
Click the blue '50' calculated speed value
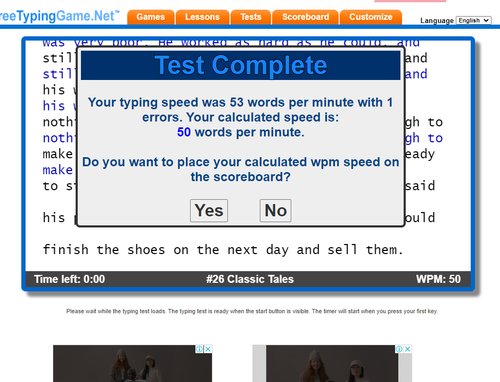point(184,132)
